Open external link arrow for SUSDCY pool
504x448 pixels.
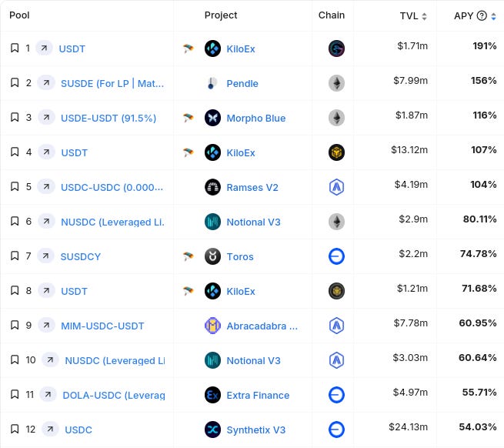click(45, 256)
